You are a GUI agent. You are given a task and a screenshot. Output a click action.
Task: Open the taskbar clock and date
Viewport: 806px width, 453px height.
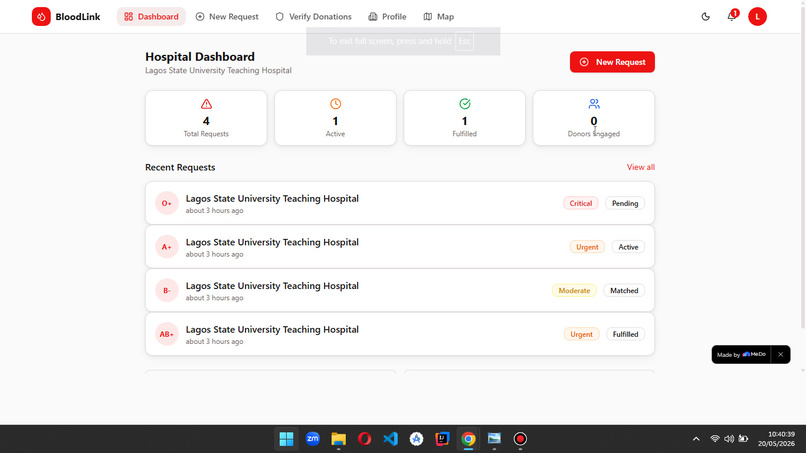click(x=776, y=439)
